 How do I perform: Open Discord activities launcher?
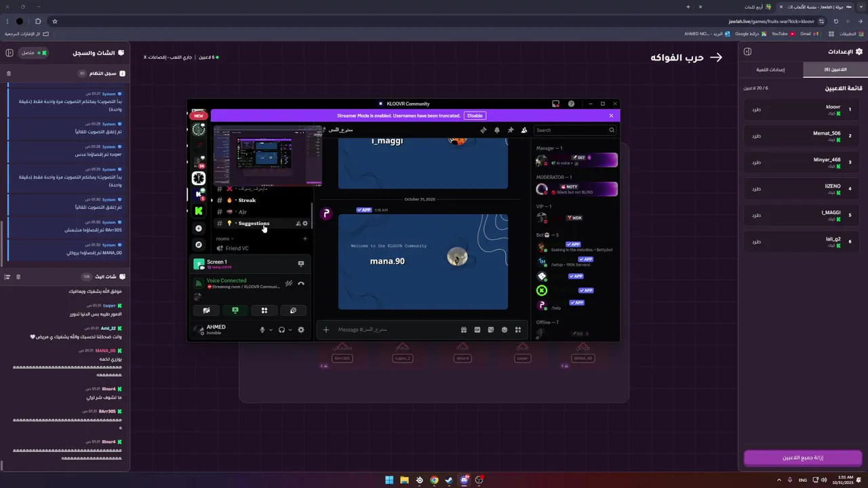(264, 310)
